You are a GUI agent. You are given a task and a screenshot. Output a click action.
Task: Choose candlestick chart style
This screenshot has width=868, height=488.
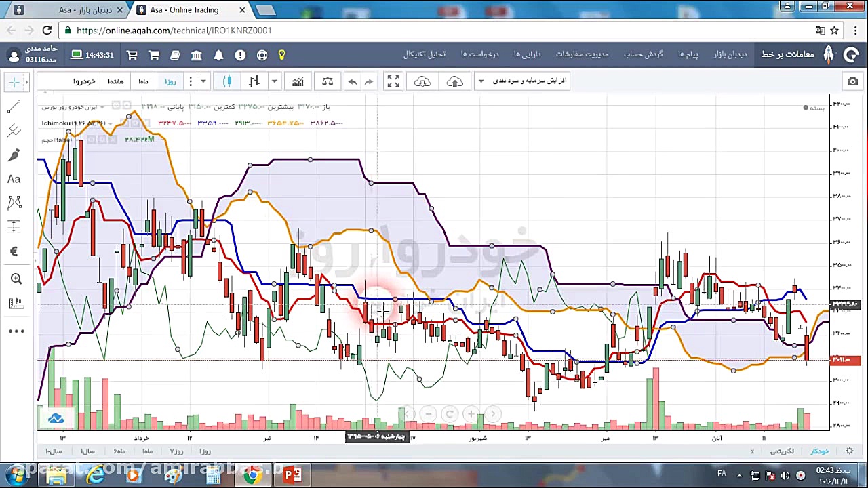coord(227,81)
